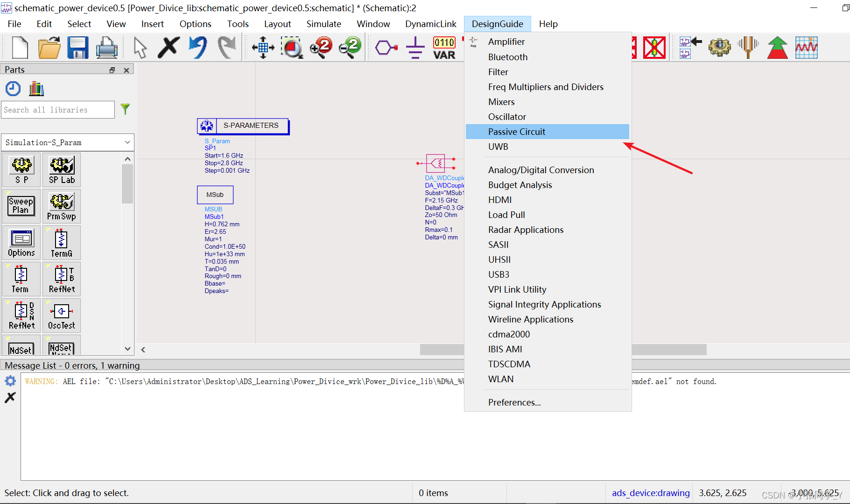Click the parts palette down scroll arrow
Image resolution: width=850 pixels, height=504 pixels.
click(x=127, y=349)
